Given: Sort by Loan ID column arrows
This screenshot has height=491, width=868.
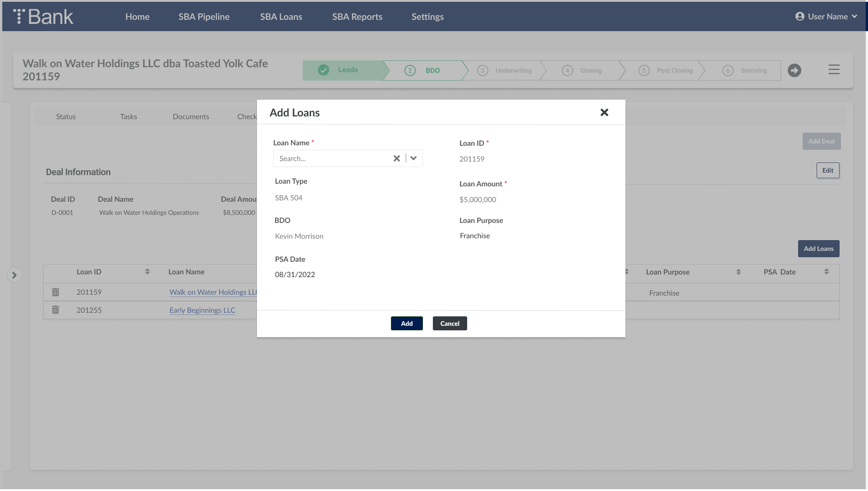Looking at the screenshot, I should click(x=147, y=272).
